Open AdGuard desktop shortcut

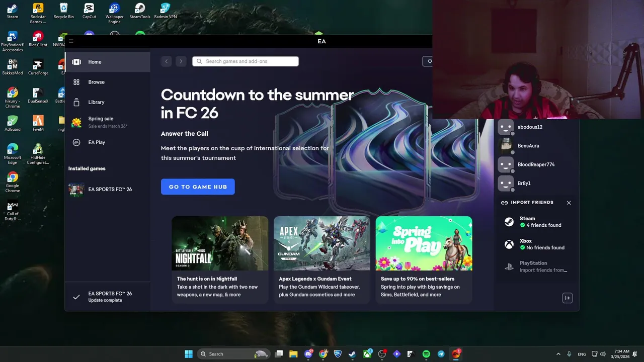pyautogui.click(x=13, y=123)
